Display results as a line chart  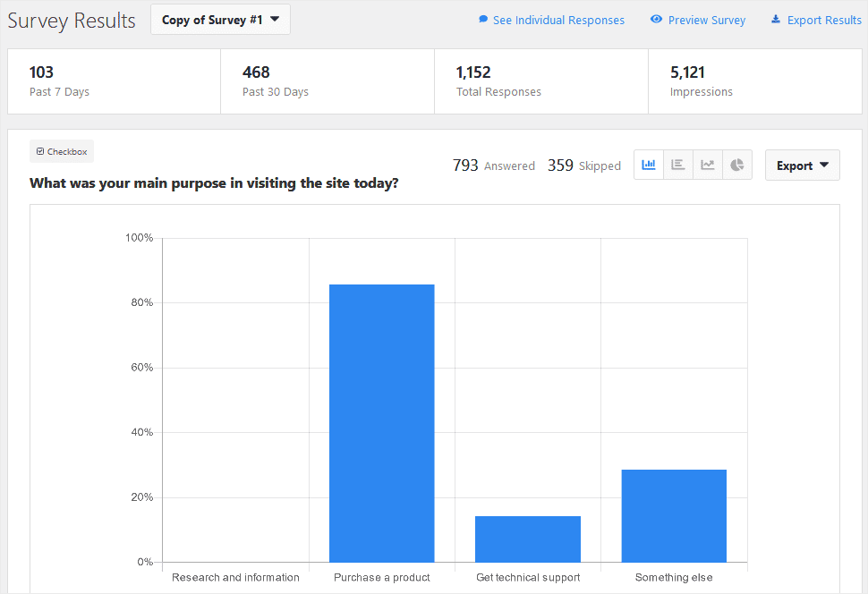707,165
